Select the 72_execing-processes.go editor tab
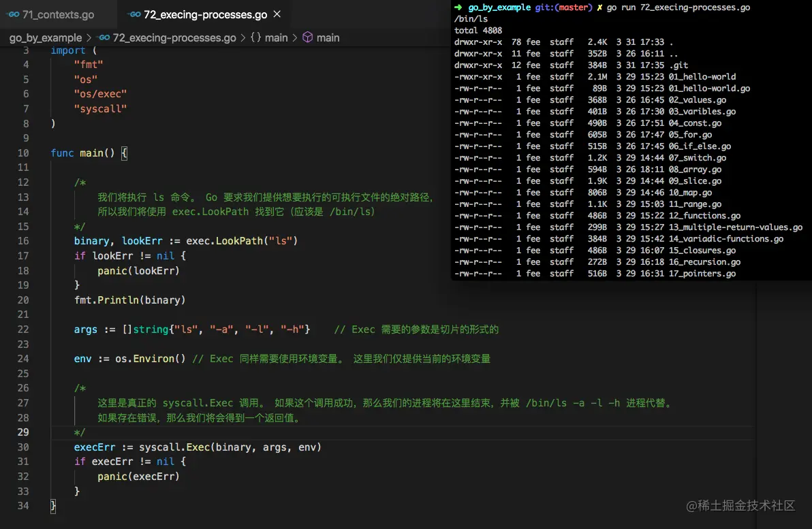The height and width of the screenshot is (529, 812). [x=205, y=14]
